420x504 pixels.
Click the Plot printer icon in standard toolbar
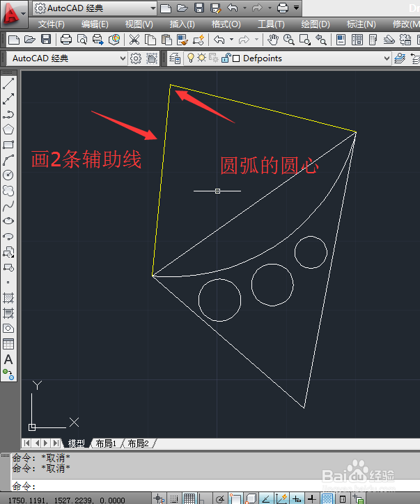pyautogui.click(x=66, y=40)
